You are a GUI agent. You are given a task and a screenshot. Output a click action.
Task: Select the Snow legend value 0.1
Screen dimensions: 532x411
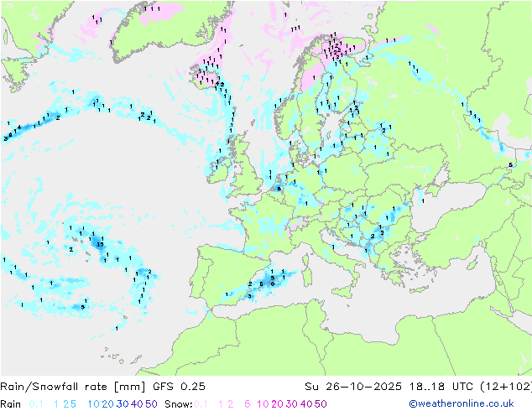201,404
